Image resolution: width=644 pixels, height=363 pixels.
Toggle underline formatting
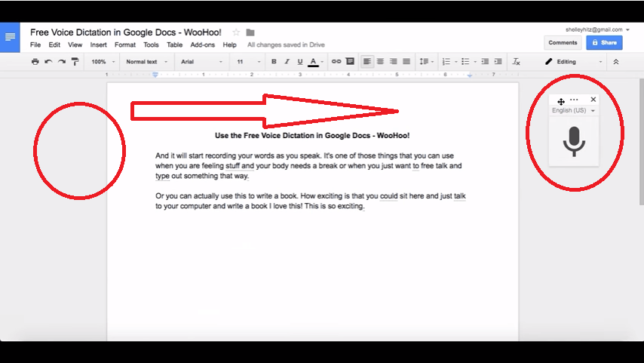point(300,62)
